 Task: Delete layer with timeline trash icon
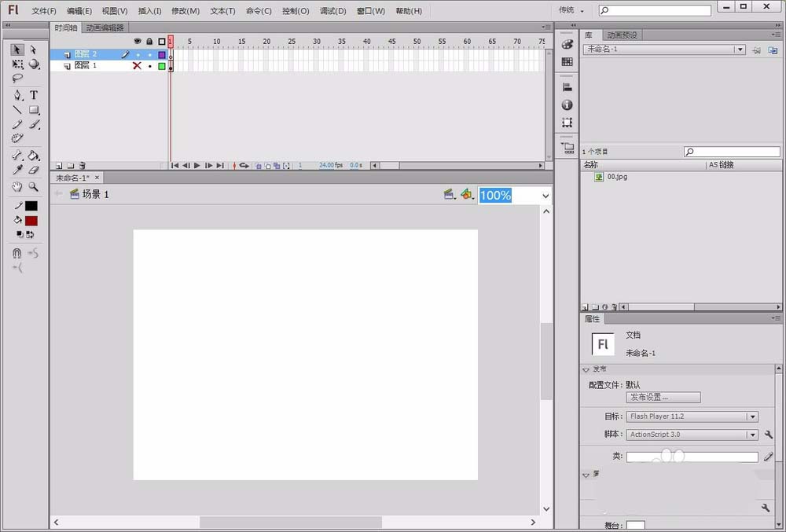(x=83, y=165)
